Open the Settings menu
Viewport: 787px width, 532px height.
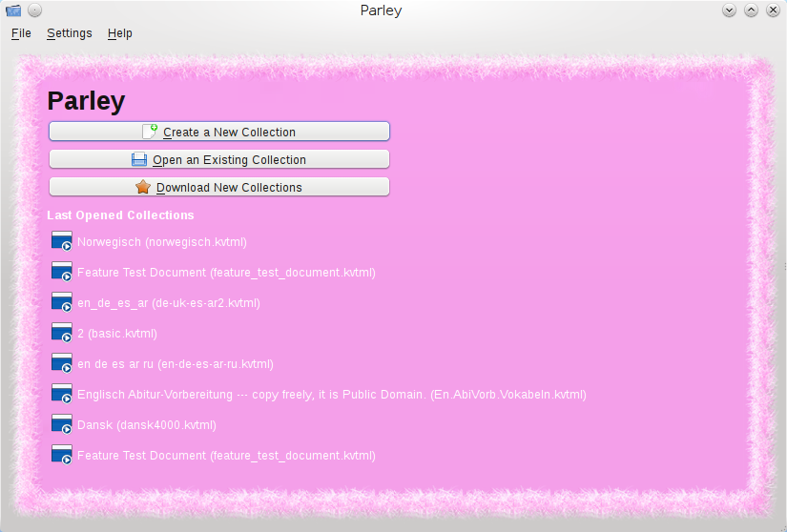click(x=70, y=33)
